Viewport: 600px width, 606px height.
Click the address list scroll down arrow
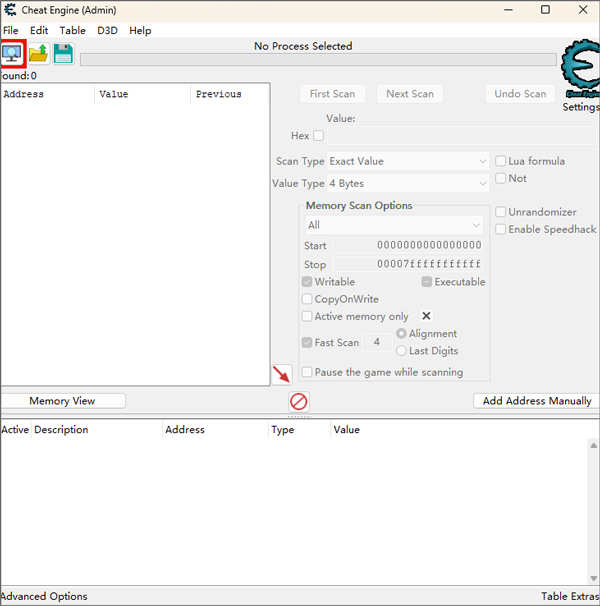coord(593,579)
